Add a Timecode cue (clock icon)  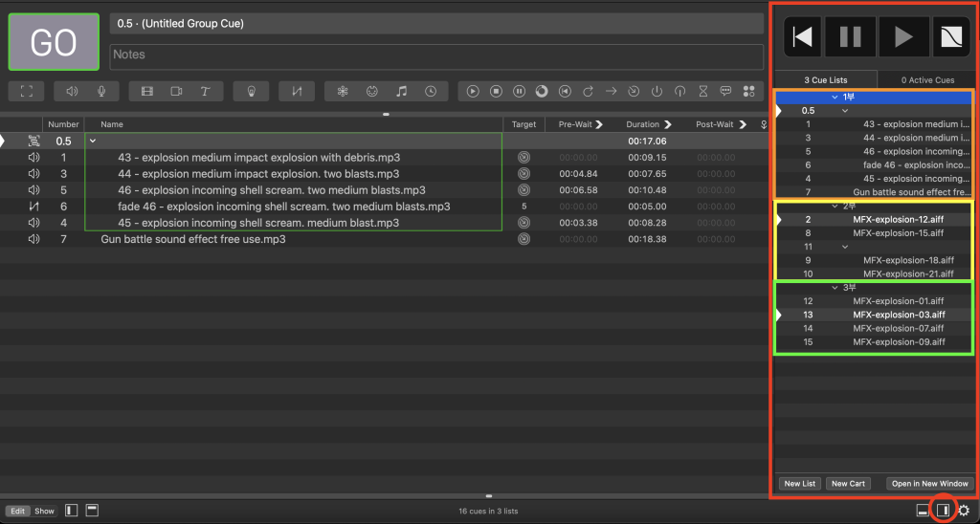click(431, 91)
